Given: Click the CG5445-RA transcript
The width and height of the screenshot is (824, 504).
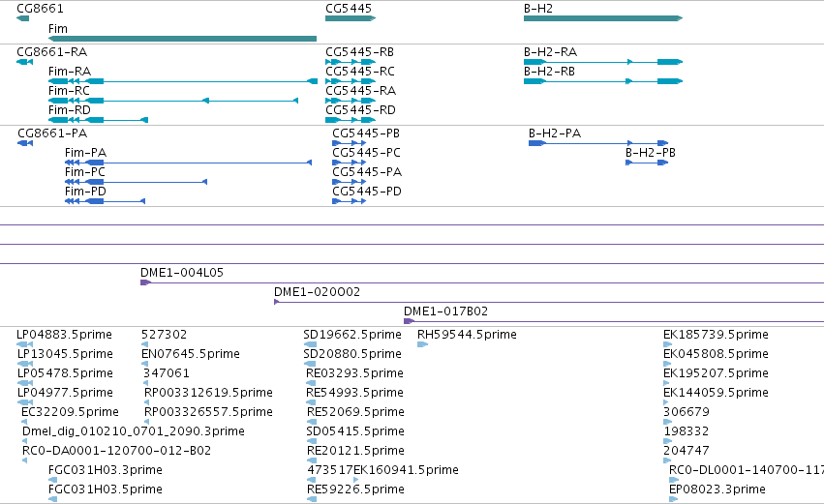Looking at the screenshot, I should [x=351, y=101].
